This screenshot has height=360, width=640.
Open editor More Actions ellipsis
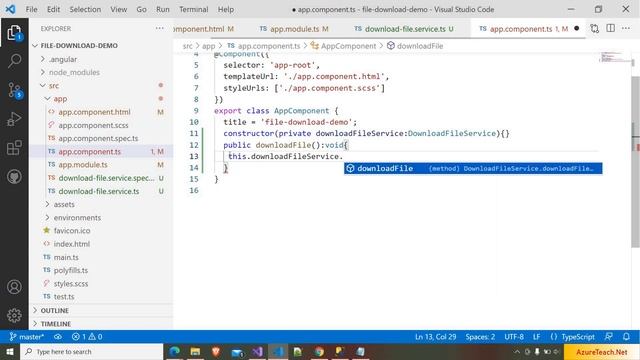tap(626, 28)
